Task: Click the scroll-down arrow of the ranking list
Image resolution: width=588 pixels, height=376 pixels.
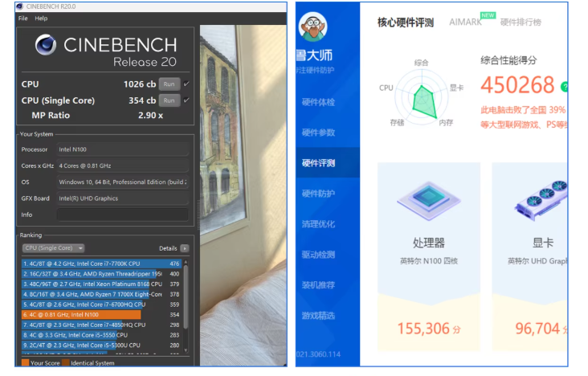Action: pos(186,351)
